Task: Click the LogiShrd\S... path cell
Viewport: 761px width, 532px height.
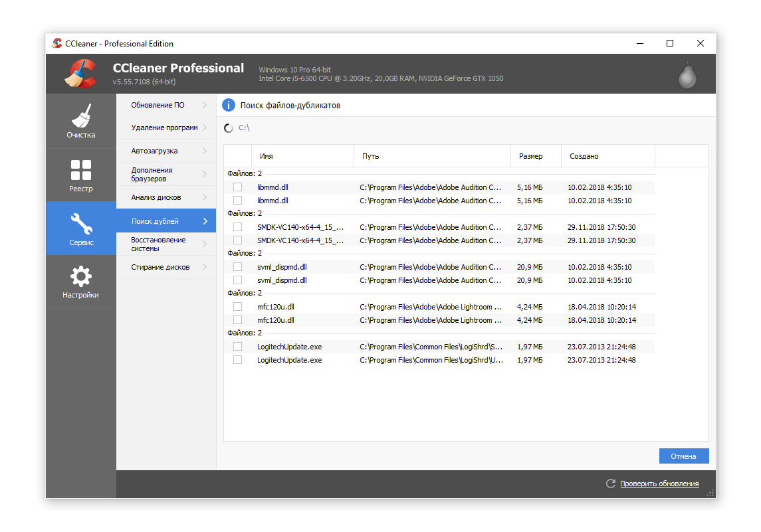Action: pos(431,347)
